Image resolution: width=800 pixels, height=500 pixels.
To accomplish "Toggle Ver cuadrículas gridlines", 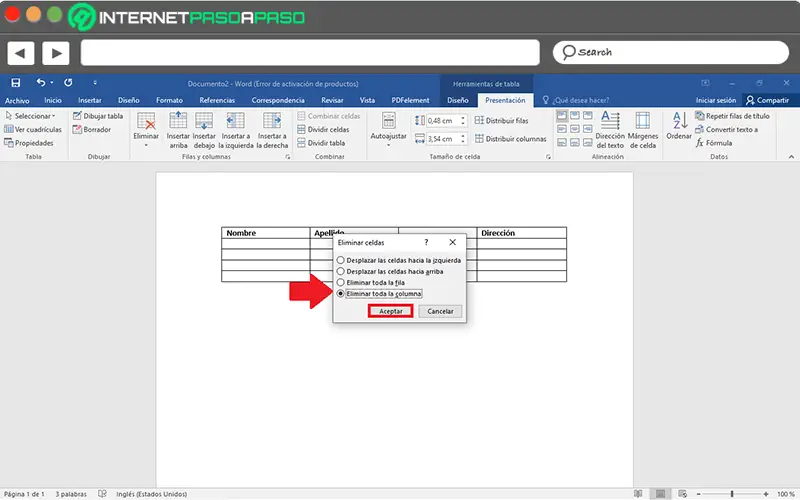I will point(33,130).
